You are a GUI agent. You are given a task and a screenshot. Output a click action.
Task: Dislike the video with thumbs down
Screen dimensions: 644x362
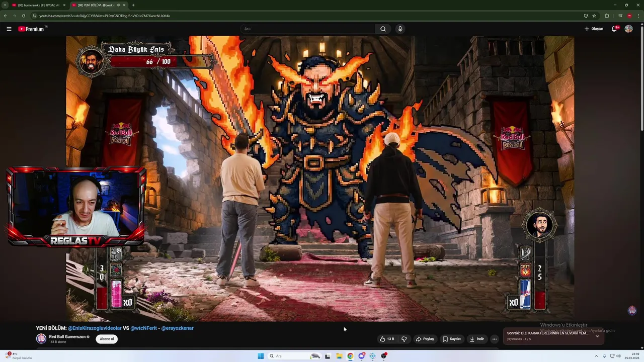(404, 339)
